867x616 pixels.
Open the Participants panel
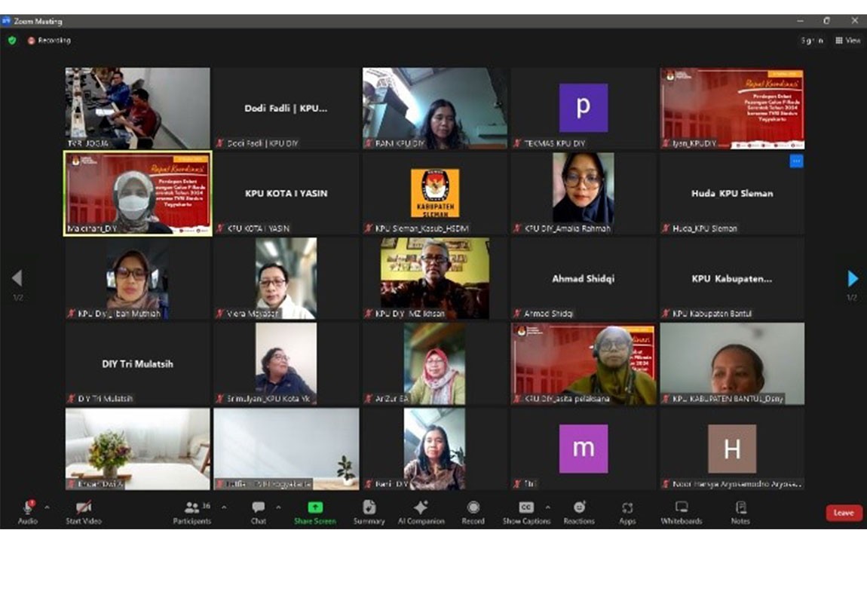click(x=191, y=512)
